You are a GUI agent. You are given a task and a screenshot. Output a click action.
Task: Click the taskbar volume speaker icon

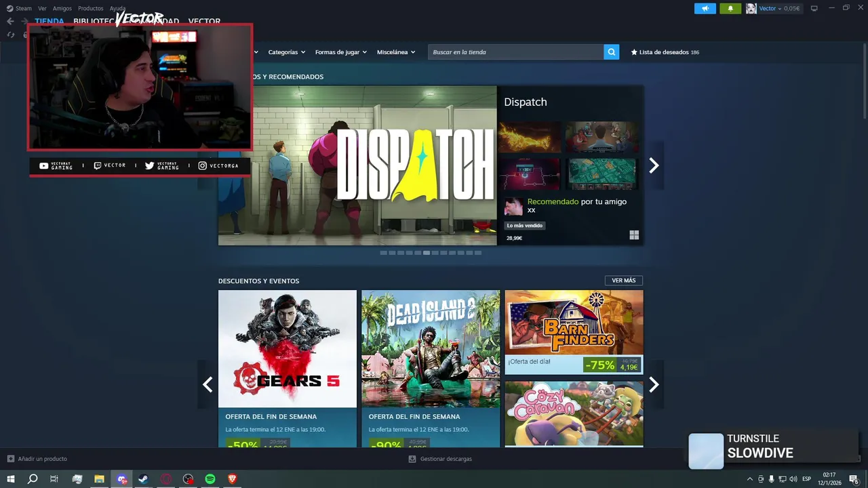tap(793, 479)
